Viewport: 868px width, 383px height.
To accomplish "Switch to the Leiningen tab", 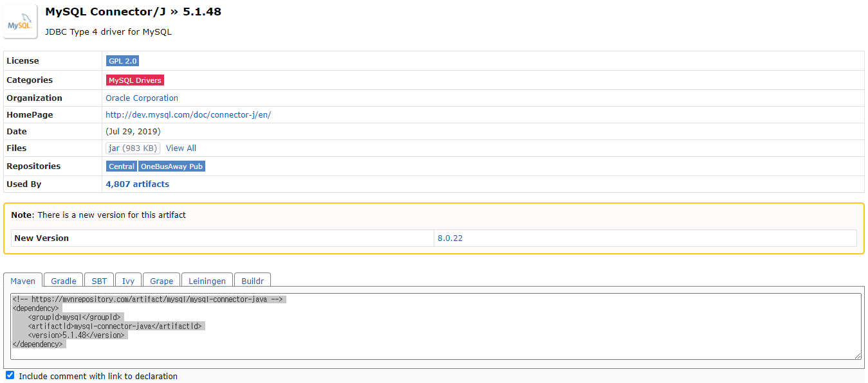I will click(x=207, y=281).
